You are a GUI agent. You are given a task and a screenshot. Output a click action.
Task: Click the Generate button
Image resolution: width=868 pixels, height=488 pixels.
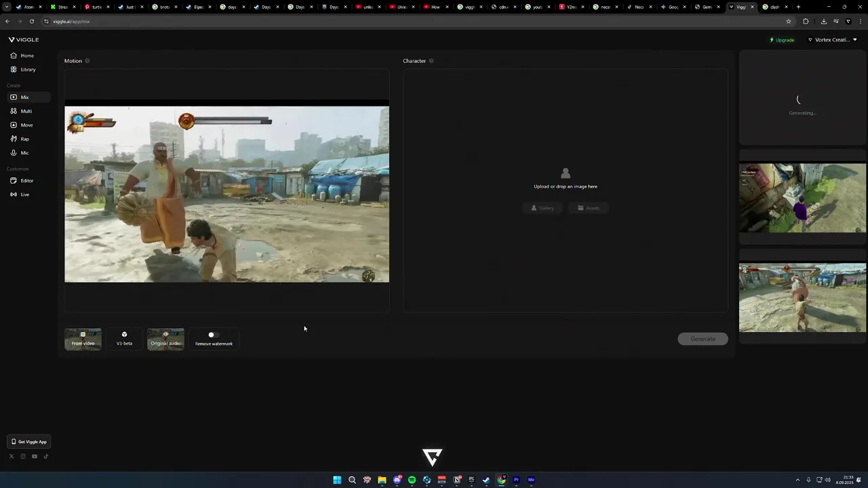coord(703,339)
